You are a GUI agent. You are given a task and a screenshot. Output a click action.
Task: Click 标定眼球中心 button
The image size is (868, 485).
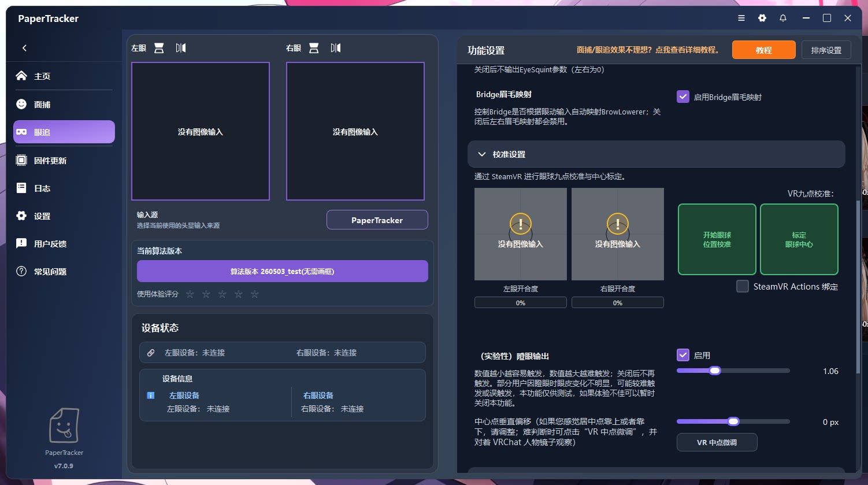(x=799, y=239)
